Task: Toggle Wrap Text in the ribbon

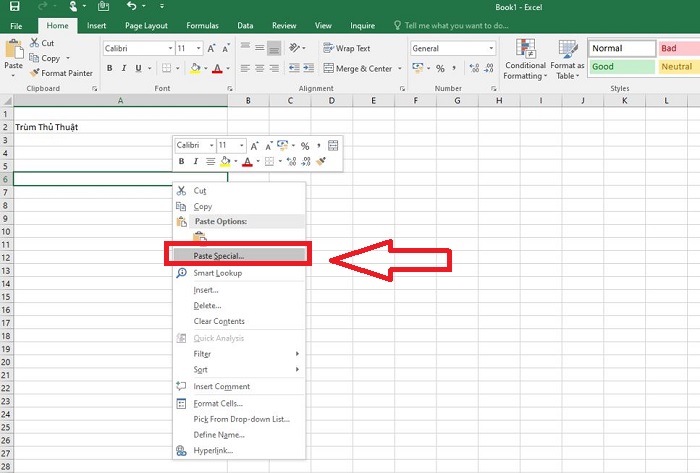Action: pos(347,48)
